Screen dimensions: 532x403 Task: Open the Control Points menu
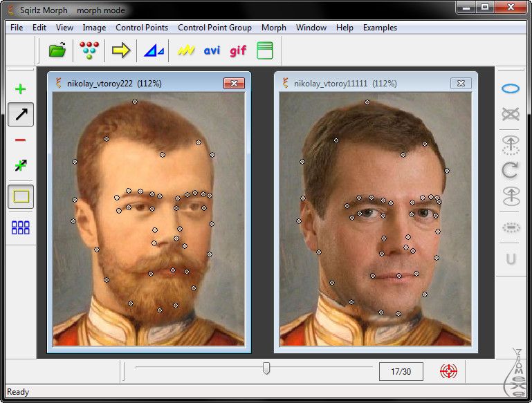pos(142,28)
